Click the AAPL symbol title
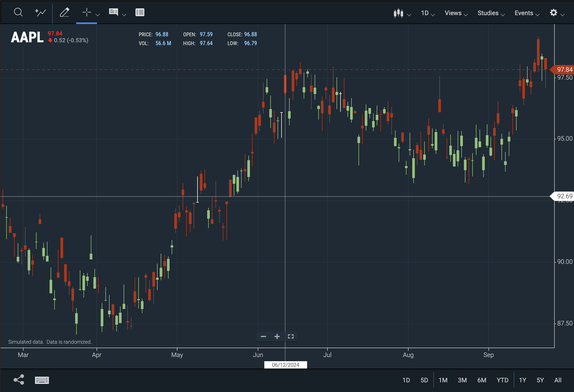 (x=27, y=37)
